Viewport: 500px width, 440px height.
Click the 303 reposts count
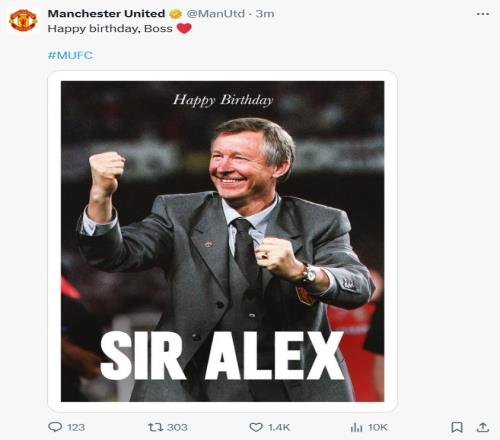(x=177, y=427)
